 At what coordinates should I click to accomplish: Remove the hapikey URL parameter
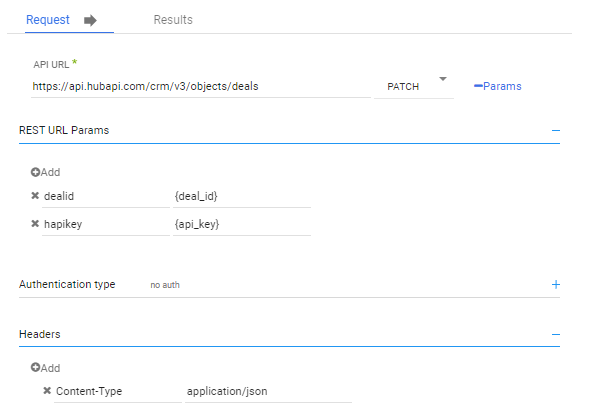tap(35, 224)
